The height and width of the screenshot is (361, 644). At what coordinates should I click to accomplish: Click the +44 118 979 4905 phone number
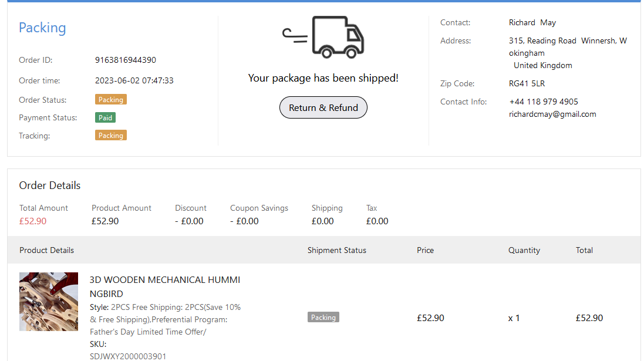pos(544,102)
